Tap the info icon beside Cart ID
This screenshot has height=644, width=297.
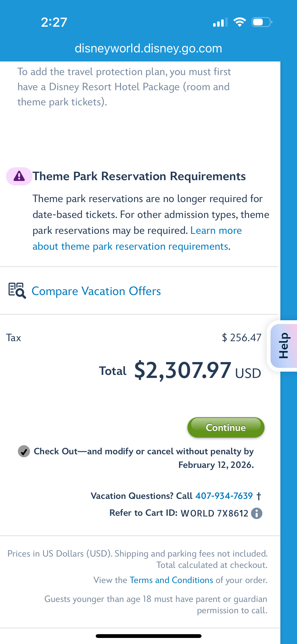click(x=257, y=513)
